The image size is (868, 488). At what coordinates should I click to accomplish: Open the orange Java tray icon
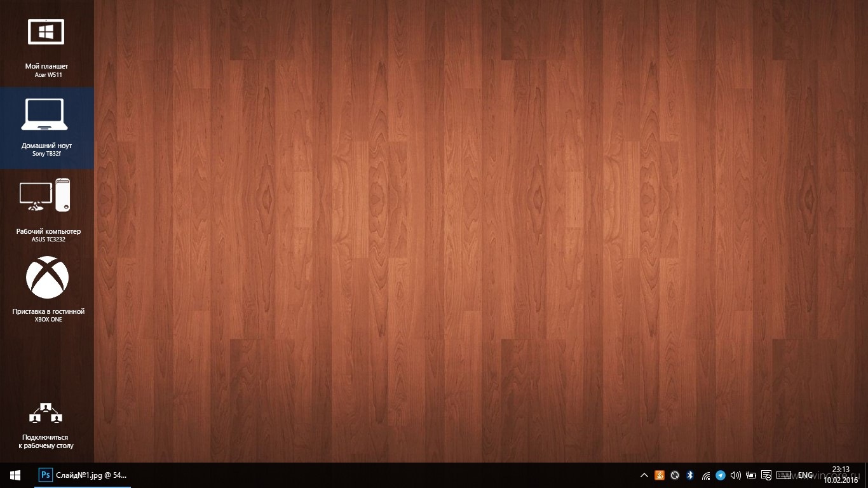(x=660, y=475)
